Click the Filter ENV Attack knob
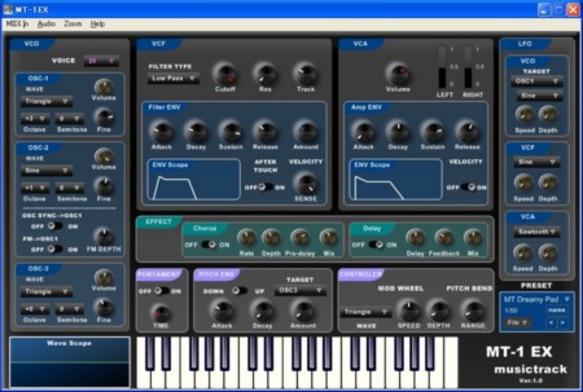Viewport: 583px width, 392px height. 162,131
